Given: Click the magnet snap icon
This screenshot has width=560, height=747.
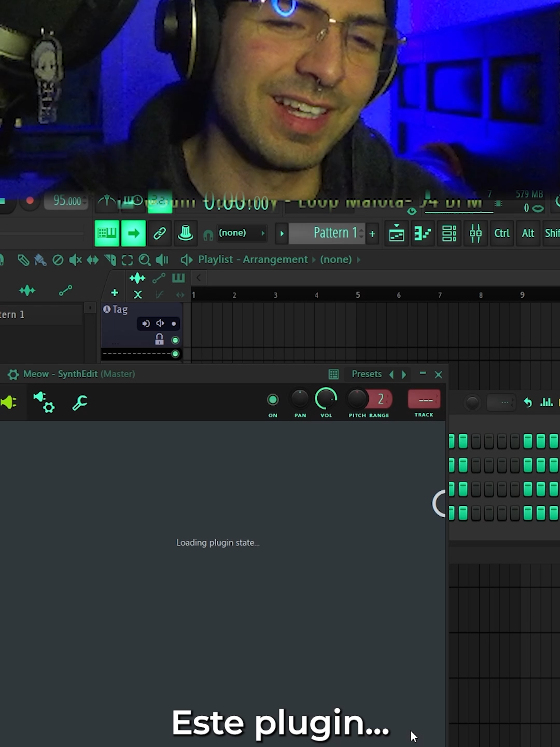Looking at the screenshot, I should [x=208, y=235].
